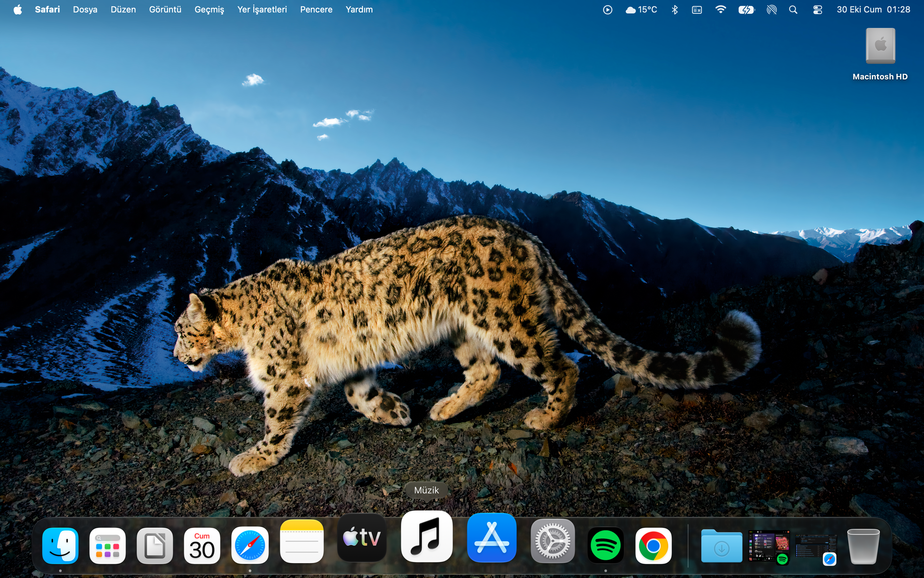Open the Wi-Fi status menu
This screenshot has width=924, height=578.
pyautogui.click(x=721, y=10)
